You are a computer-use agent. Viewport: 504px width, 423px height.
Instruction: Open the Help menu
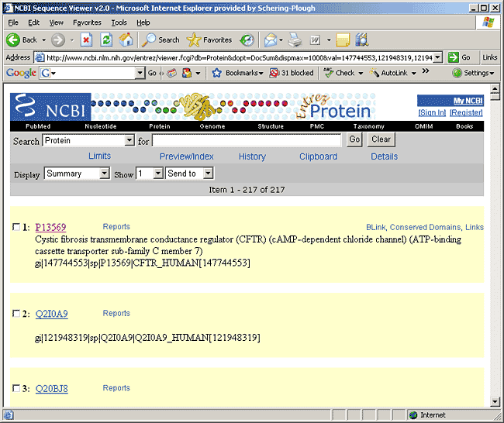coord(143,22)
